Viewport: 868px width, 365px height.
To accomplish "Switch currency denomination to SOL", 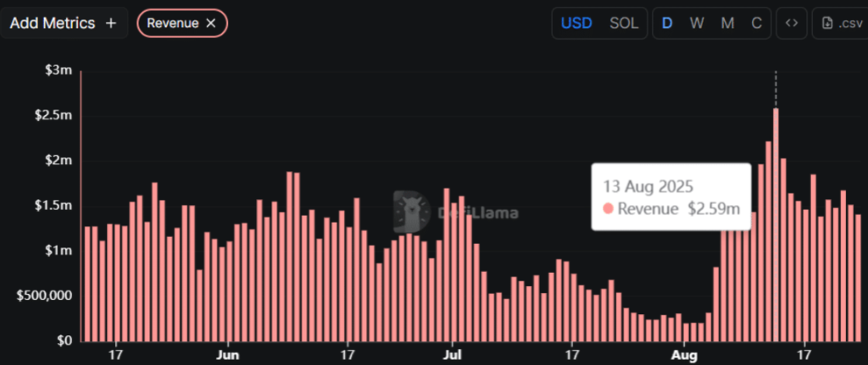I will point(624,23).
